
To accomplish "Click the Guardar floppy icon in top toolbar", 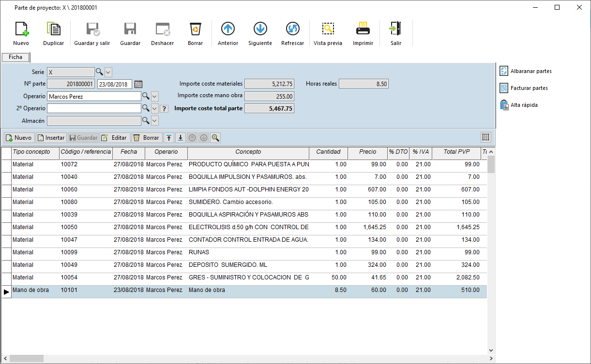I will [x=130, y=29].
